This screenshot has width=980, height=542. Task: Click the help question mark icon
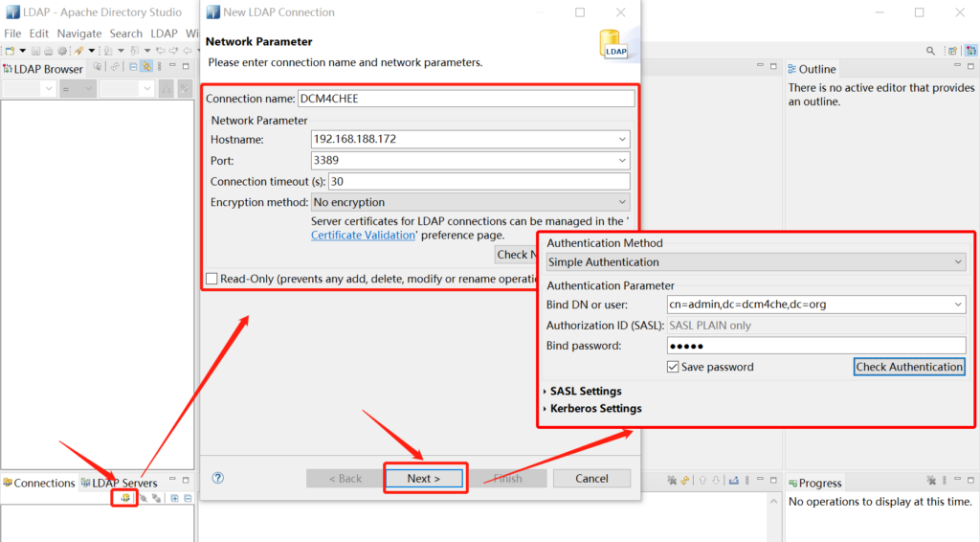[x=217, y=478]
